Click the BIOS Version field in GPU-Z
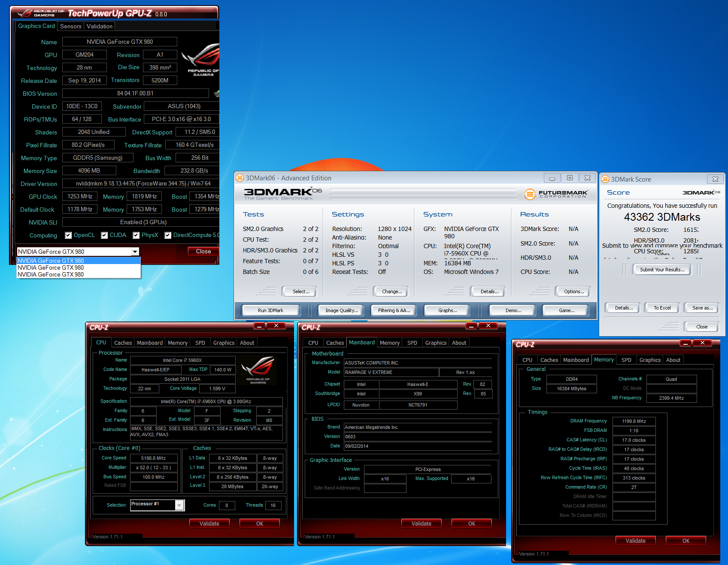Image resolution: width=728 pixels, height=565 pixels. click(135, 93)
